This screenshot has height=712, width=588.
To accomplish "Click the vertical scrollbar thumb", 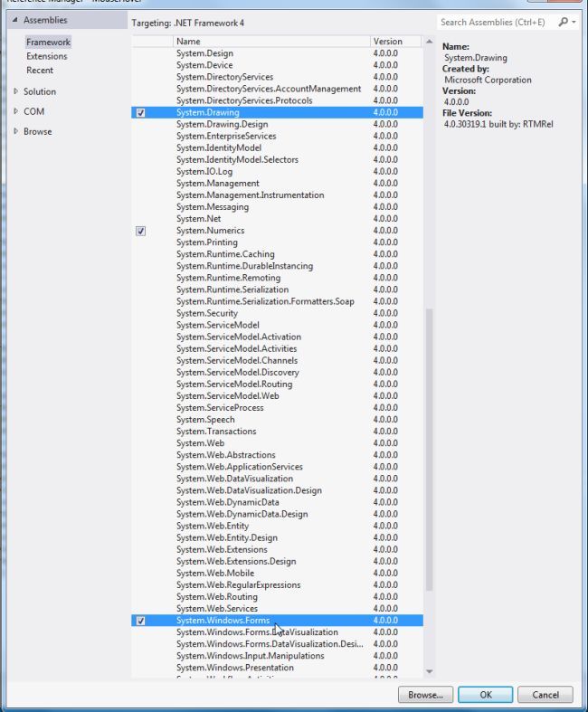I will click(429, 450).
